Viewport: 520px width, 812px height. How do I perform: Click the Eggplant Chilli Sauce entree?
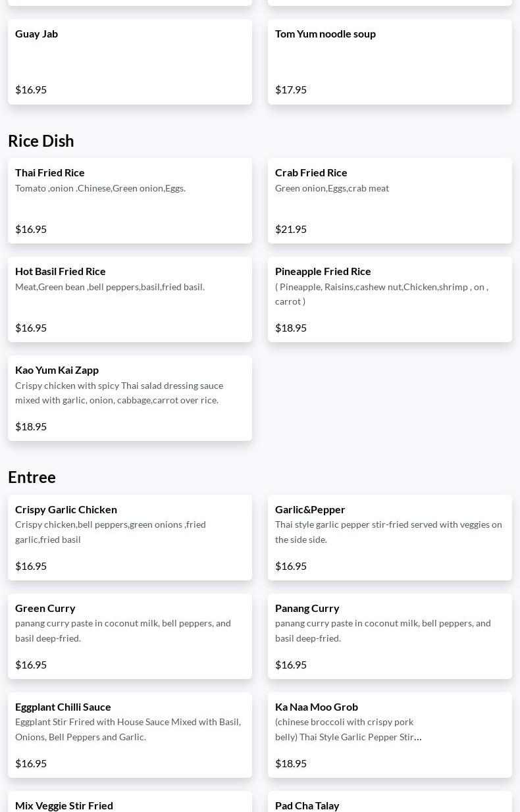click(x=130, y=735)
